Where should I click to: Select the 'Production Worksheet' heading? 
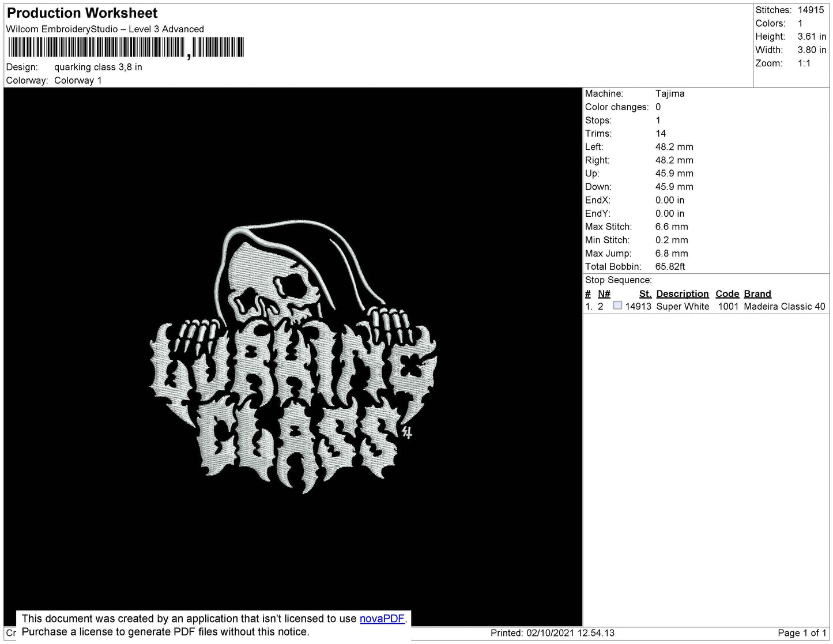point(82,13)
